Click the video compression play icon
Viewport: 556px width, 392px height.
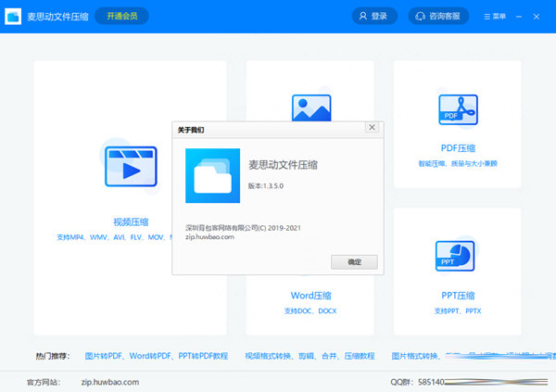click(x=131, y=171)
